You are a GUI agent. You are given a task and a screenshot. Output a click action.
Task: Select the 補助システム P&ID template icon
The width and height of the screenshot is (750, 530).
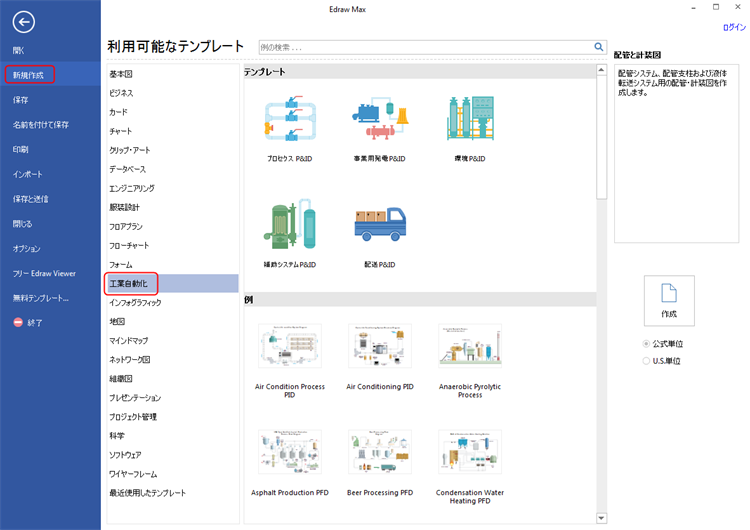pyautogui.click(x=289, y=225)
